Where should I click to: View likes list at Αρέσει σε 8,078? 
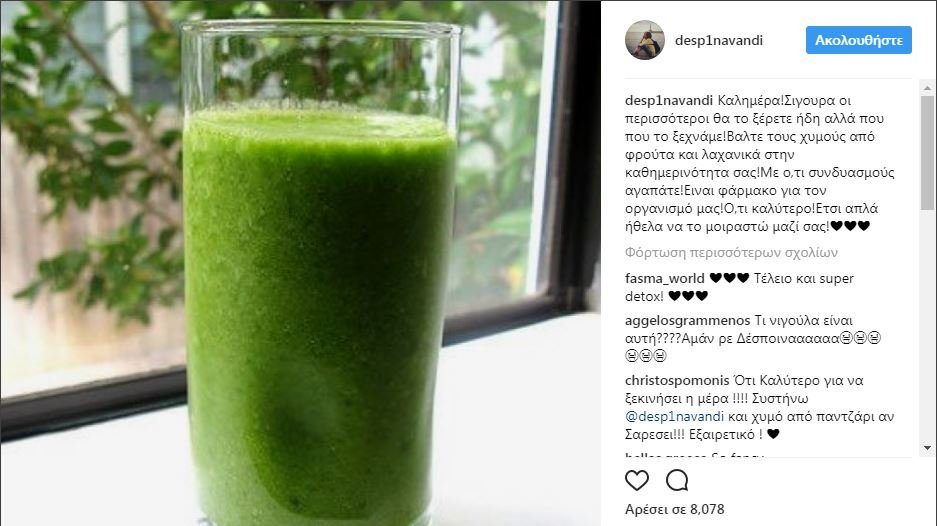[675, 509]
